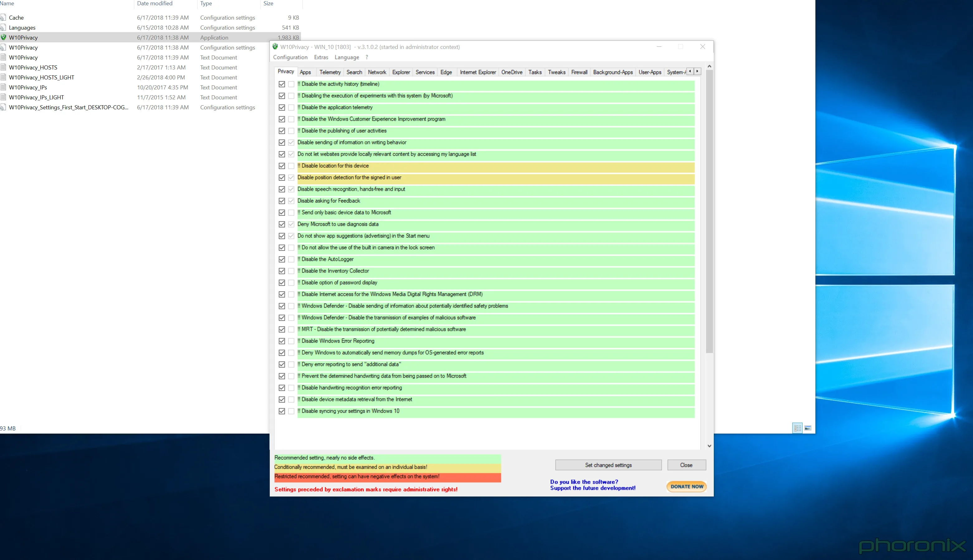Switch Explorer to details view icon
This screenshot has width=973, height=560.
click(797, 428)
